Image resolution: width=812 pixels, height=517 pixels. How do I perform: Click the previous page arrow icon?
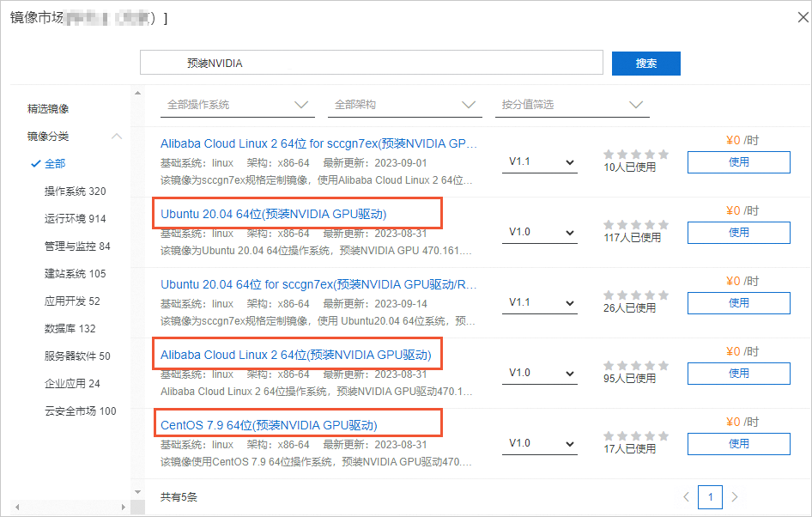point(686,496)
